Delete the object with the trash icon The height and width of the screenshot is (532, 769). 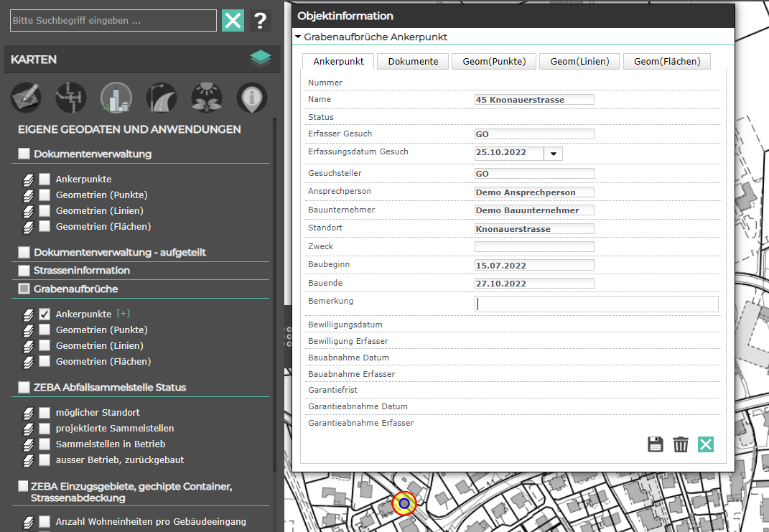click(x=681, y=444)
